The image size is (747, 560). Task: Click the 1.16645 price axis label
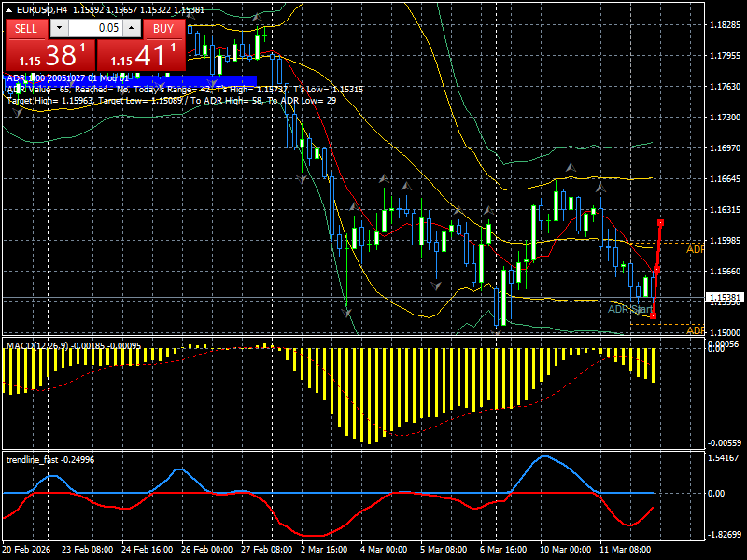(725, 179)
